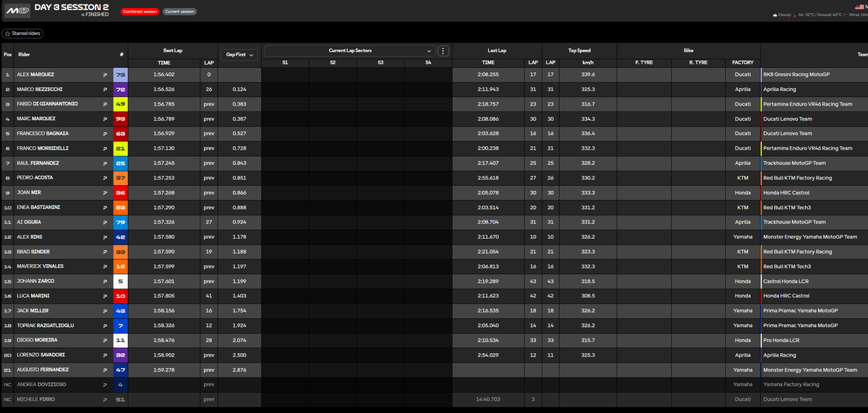Click last lap time 2:55.618 for Pedro Acosta
The image size is (868, 413).
coord(487,178)
